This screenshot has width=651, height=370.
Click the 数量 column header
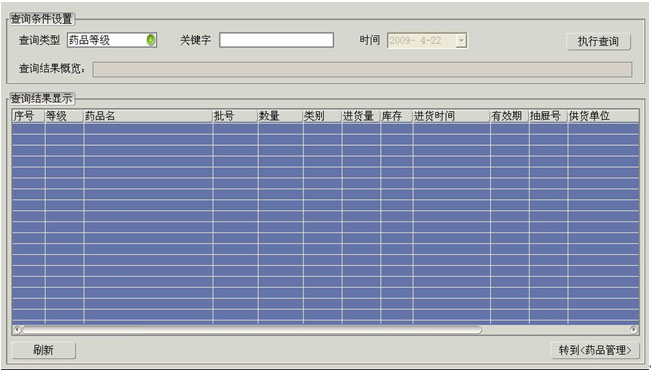tap(280, 116)
